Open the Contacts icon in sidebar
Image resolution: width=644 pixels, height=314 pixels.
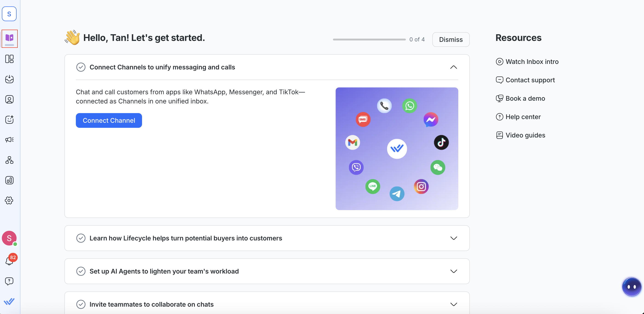pyautogui.click(x=9, y=100)
